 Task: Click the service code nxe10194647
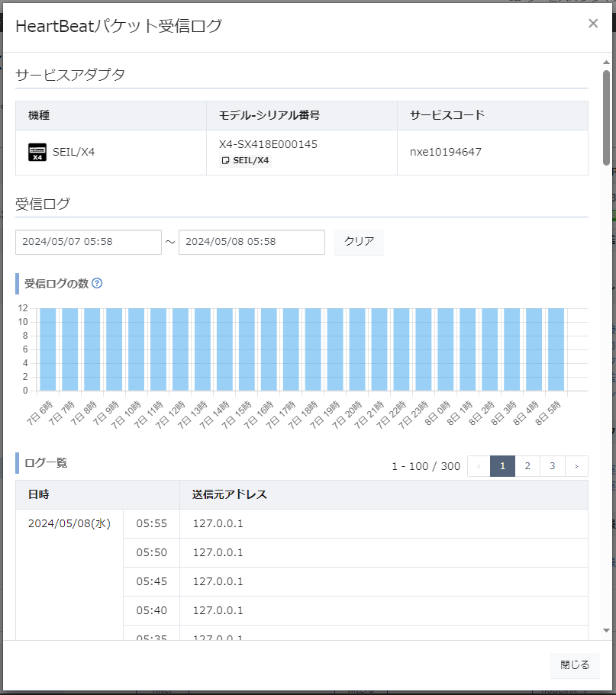(445, 152)
